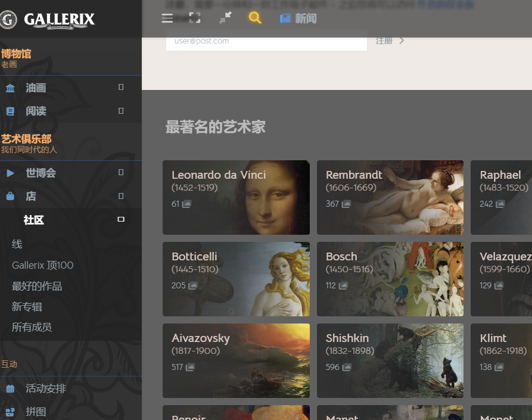
Task: Expand the 世博会 submenu arrow
Action: coord(121,172)
